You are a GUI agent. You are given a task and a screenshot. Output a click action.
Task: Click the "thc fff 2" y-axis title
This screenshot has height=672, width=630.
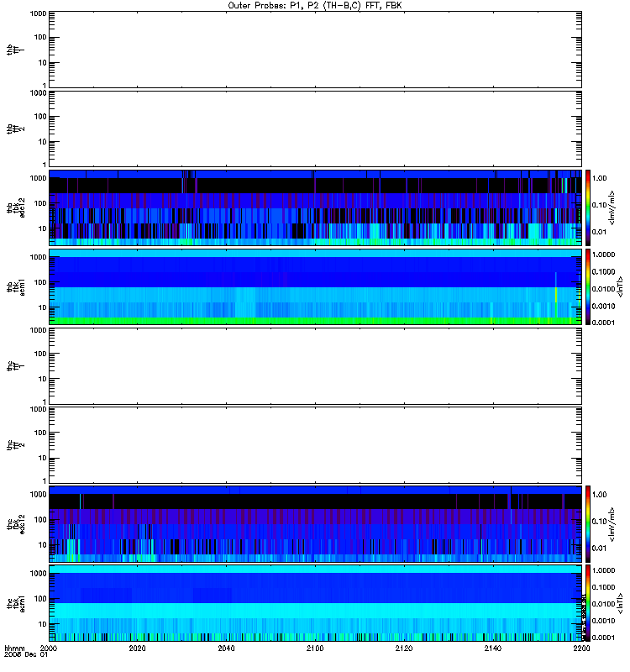(15, 445)
